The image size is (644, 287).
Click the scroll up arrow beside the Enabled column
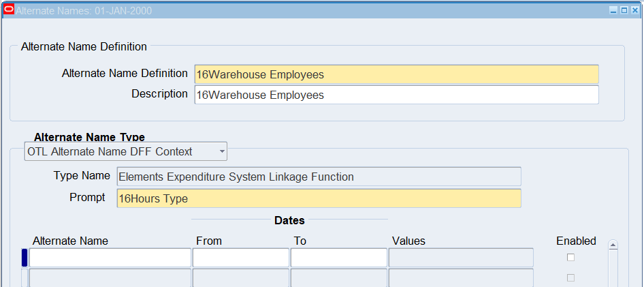pyautogui.click(x=613, y=245)
